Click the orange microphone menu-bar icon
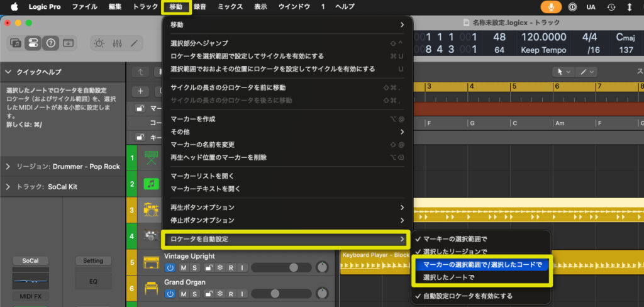 [x=551, y=7]
